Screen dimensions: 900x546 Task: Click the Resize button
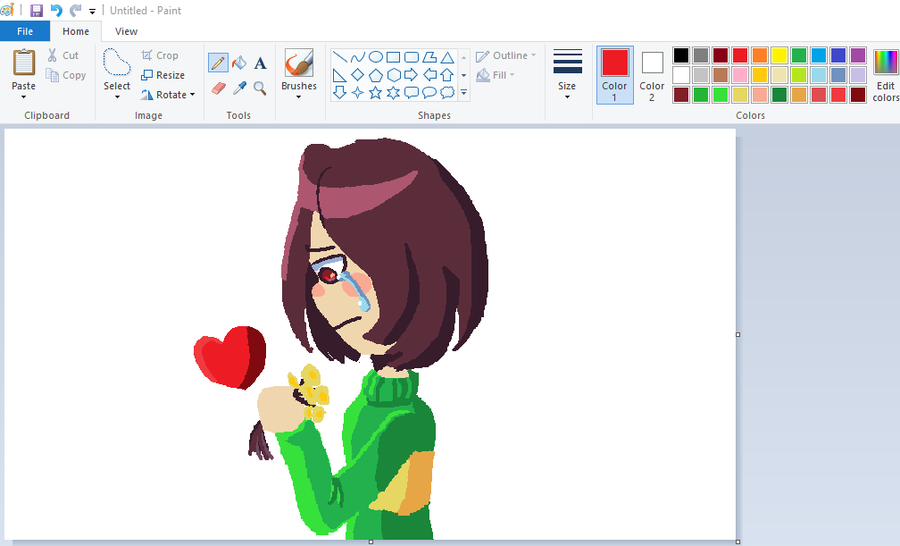(x=163, y=75)
